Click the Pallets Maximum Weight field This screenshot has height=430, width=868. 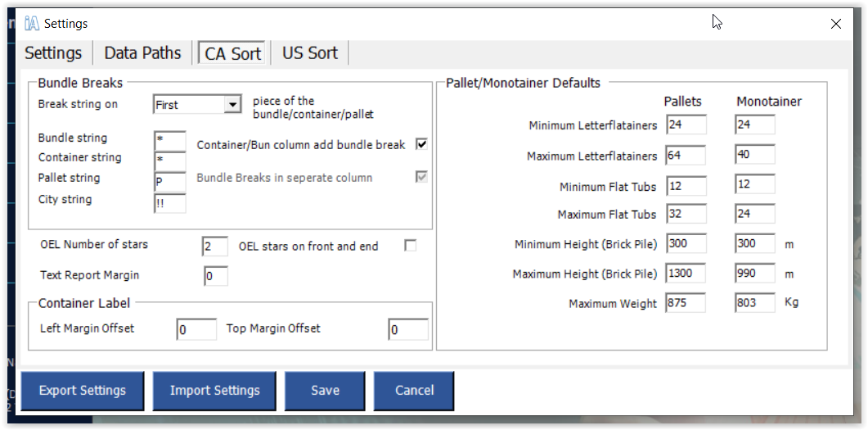pos(686,302)
